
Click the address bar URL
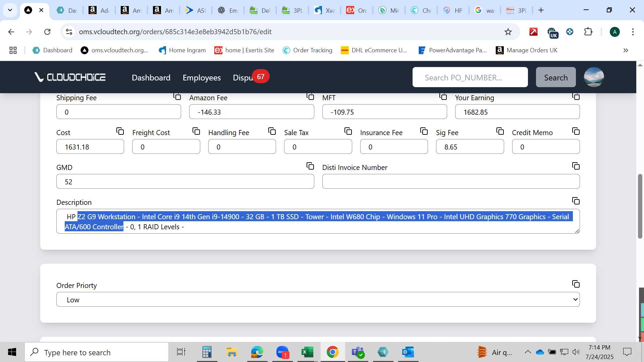175,32
